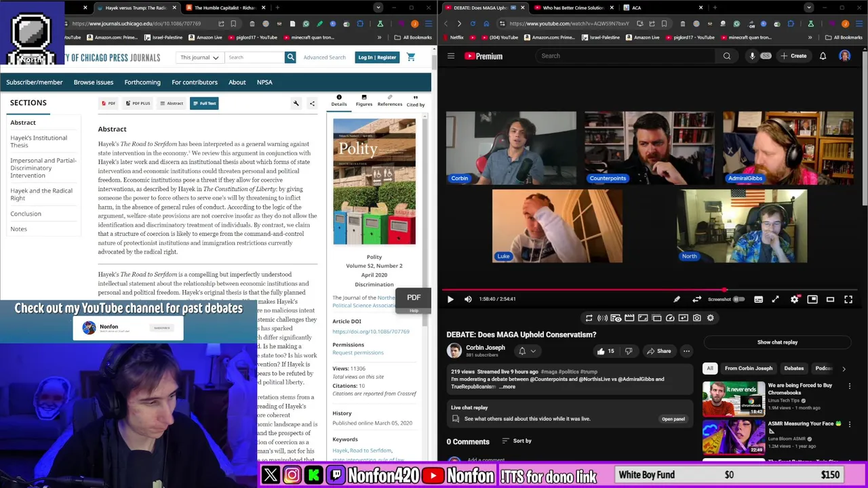Expand notification options chevron beside bell
Screen dimensions: 868x488
coord(533,351)
